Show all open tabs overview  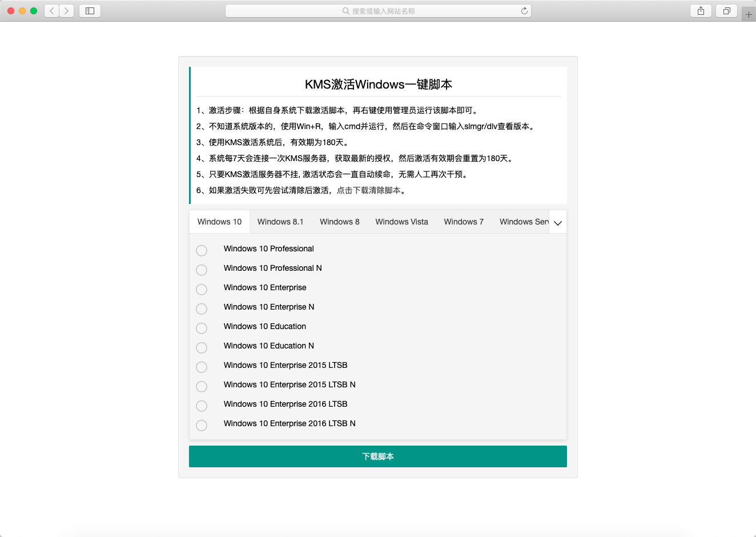pyautogui.click(x=726, y=10)
